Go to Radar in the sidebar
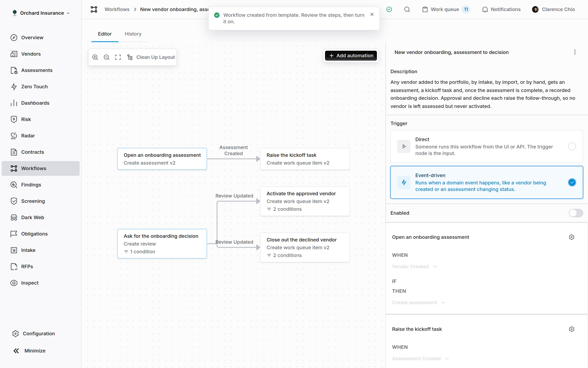Viewport: 588px width, 368px height. click(x=41, y=136)
